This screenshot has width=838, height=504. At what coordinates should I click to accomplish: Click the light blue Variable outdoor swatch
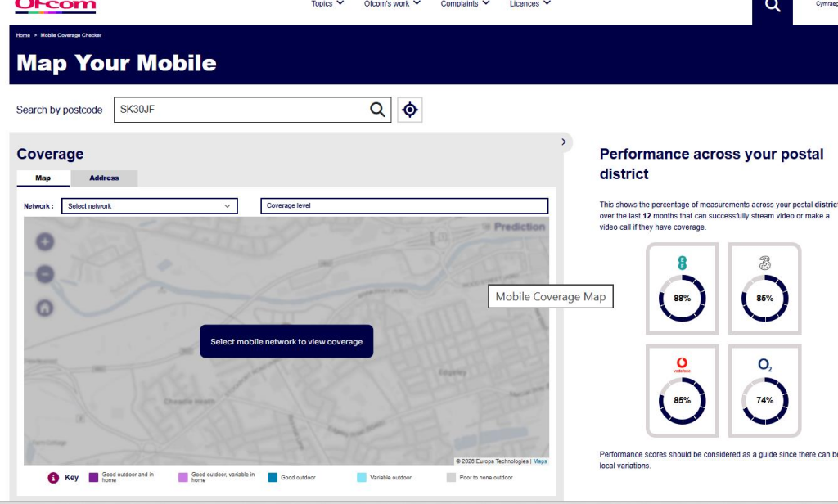pyautogui.click(x=362, y=477)
